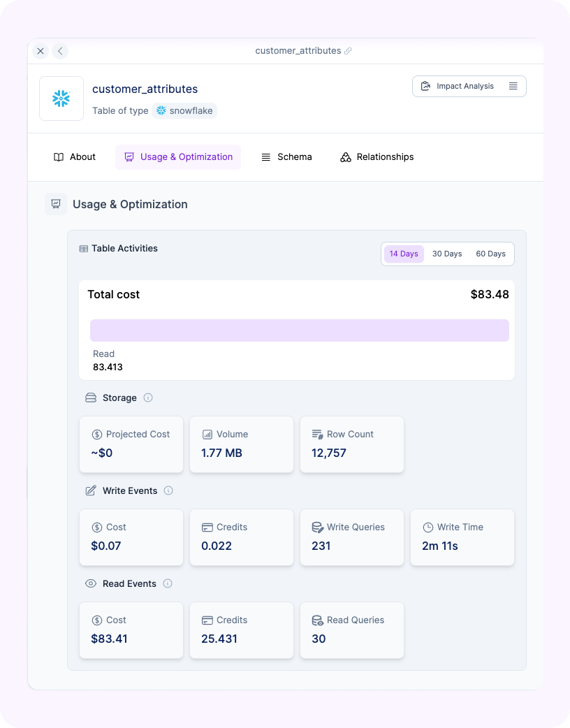Click the Usage & Optimization section heading icon
This screenshot has height=728, width=570.
coord(56,204)
